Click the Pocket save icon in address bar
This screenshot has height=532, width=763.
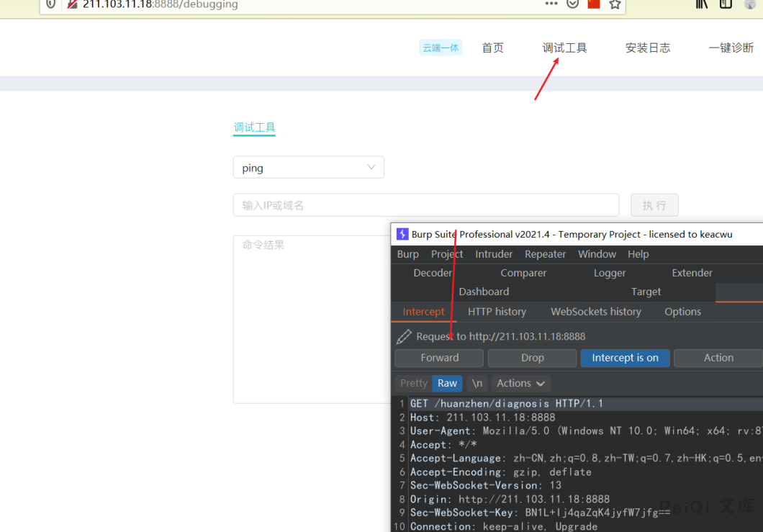(x=572, y=4)
